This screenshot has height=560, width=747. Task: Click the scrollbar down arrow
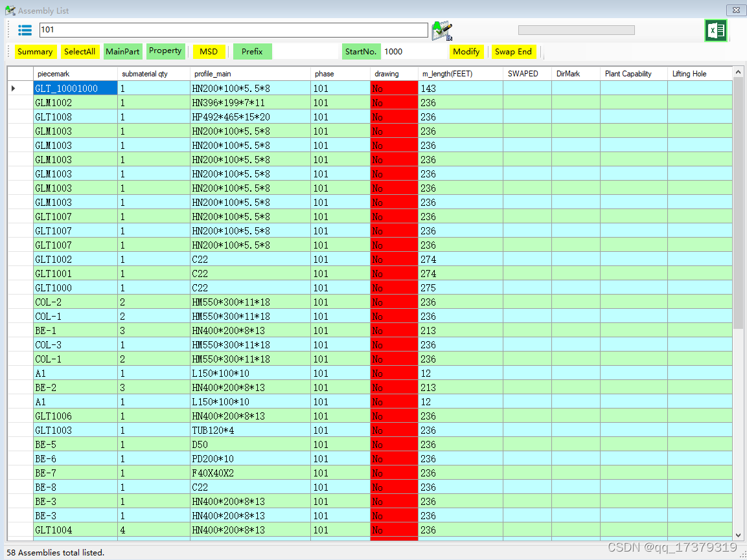pyautogui.click(x=738, y=535)
